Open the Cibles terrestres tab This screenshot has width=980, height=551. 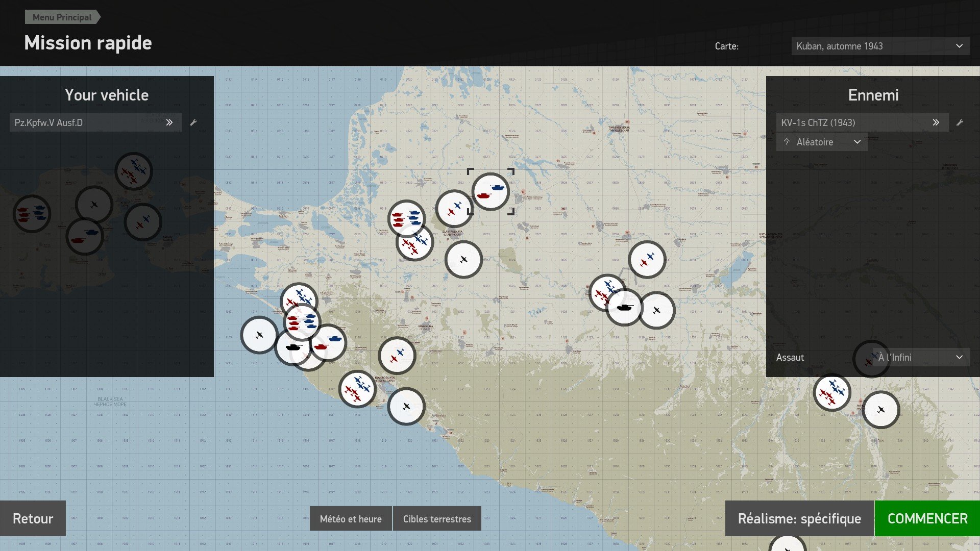[437, 519]
